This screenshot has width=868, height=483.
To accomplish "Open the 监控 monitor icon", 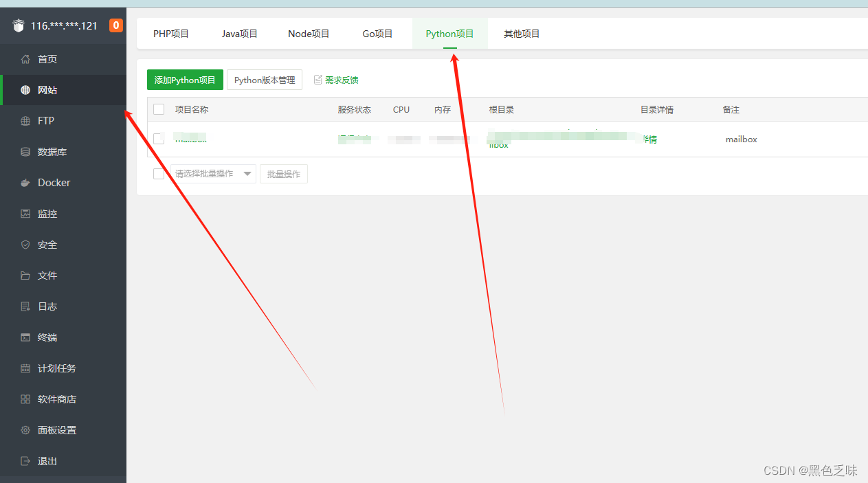I will coord(25,214).
